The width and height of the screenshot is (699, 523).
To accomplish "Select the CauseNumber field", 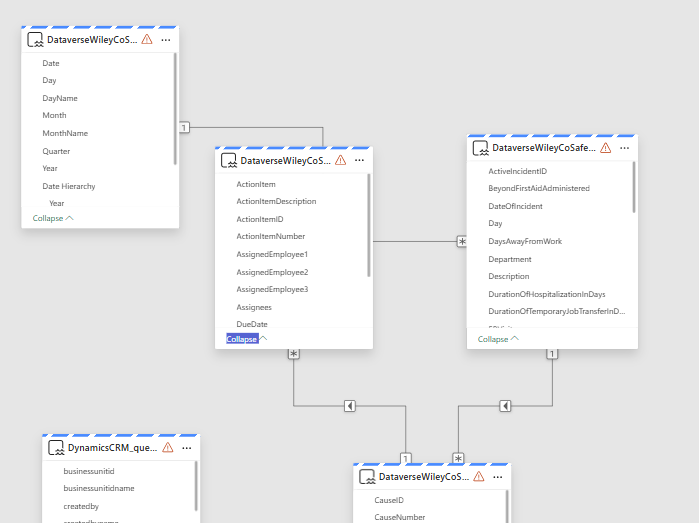I will tap(400, 517).
